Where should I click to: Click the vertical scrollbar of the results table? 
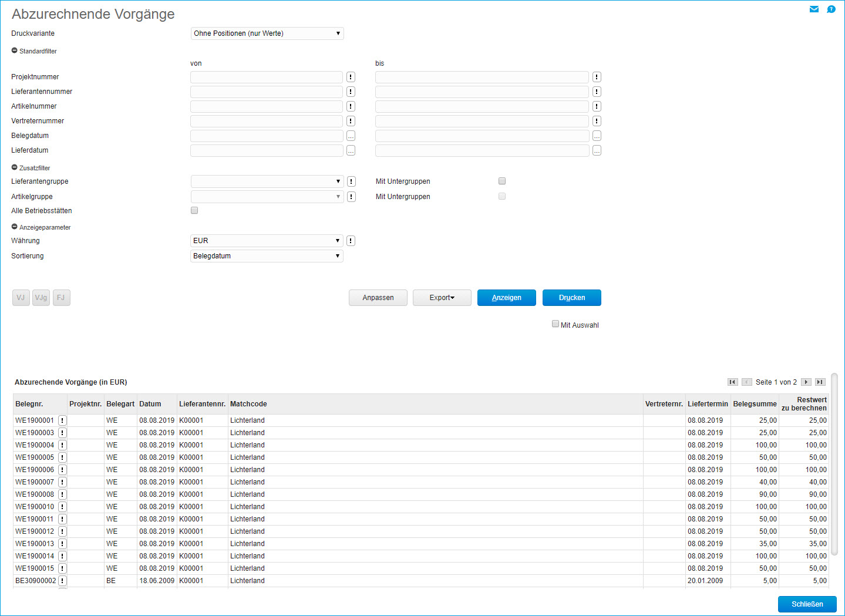click(834, 470)
